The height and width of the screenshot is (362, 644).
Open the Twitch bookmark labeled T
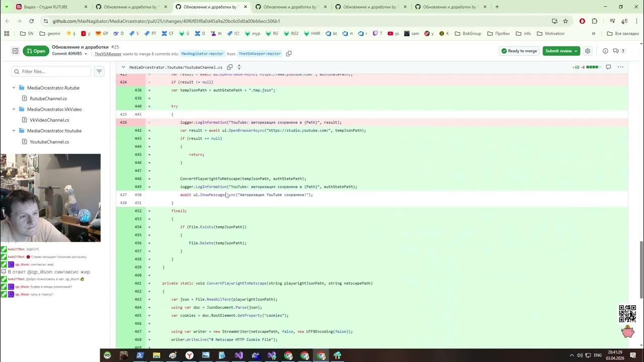coord(377,34)
